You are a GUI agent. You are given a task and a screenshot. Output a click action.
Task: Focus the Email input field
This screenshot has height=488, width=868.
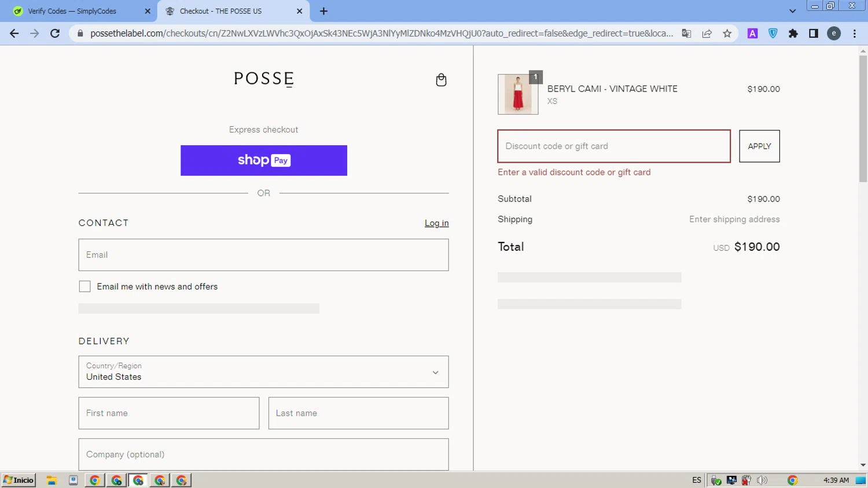263,255
